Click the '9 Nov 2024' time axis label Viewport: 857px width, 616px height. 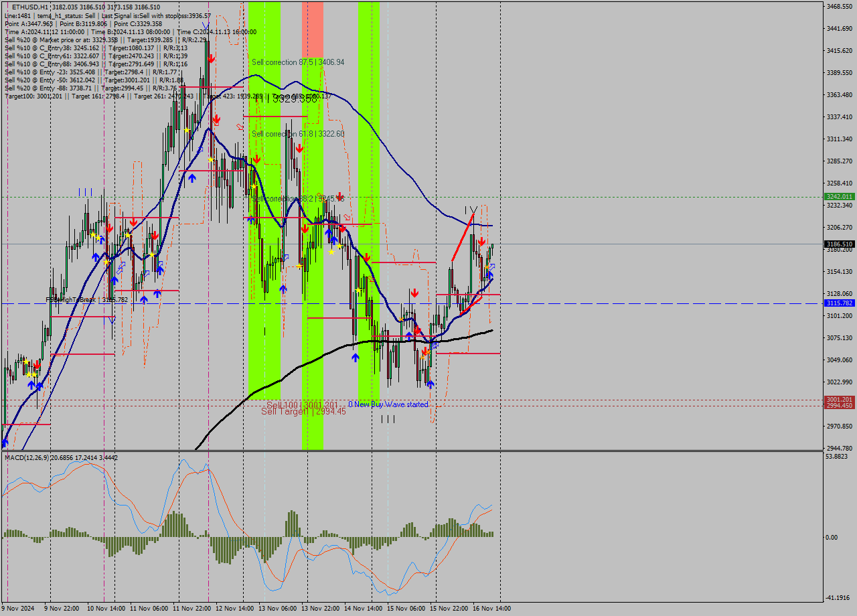coord(18,609)
